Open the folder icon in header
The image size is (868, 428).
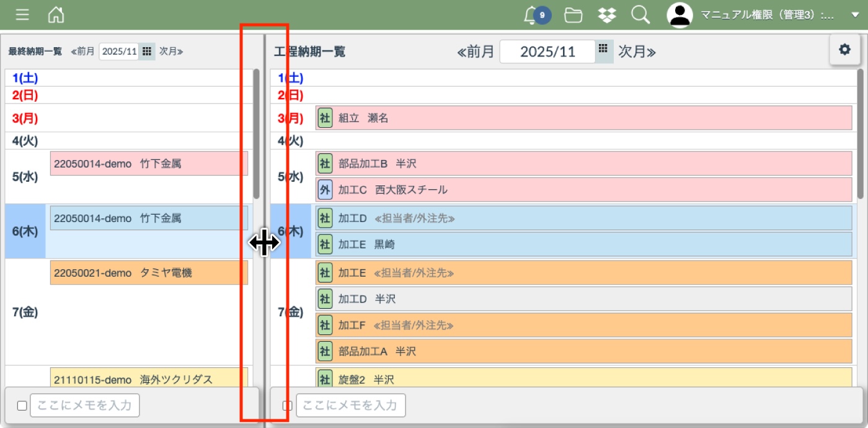coord(573,15)
